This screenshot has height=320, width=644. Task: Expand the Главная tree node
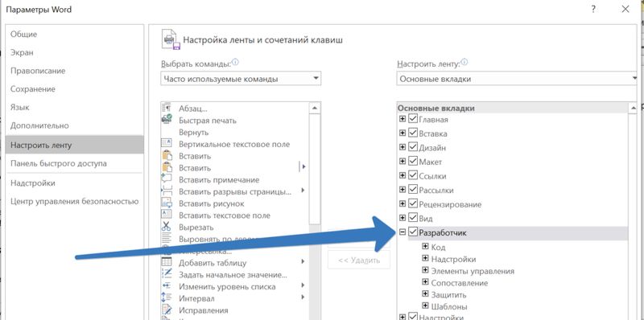pos(402,119)
